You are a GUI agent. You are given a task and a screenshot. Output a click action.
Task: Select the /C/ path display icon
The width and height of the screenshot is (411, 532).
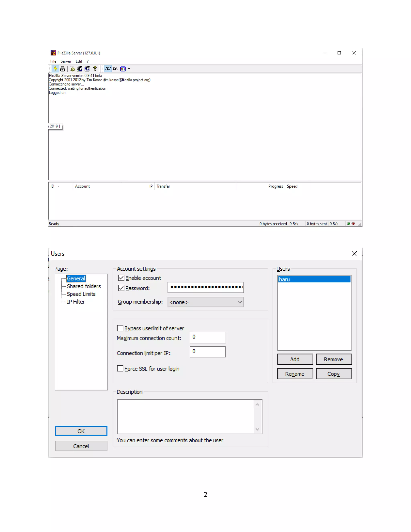click(108, 69)
